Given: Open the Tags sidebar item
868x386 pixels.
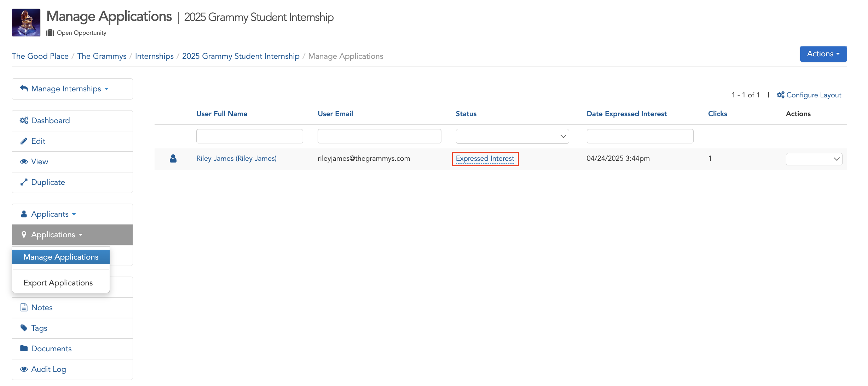Looking at the screenshot, I should (72, 328).
